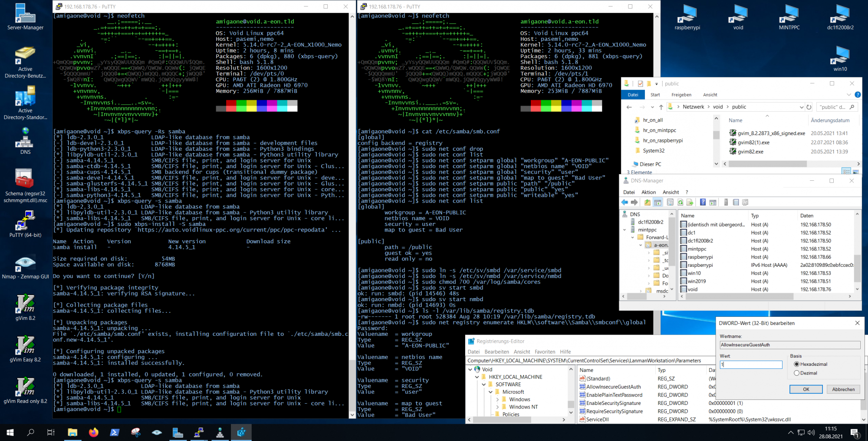Click void in the Explorer breadcrumb
Image resolution: width=868 pixels, height=441 pixels.
(718, 107)
